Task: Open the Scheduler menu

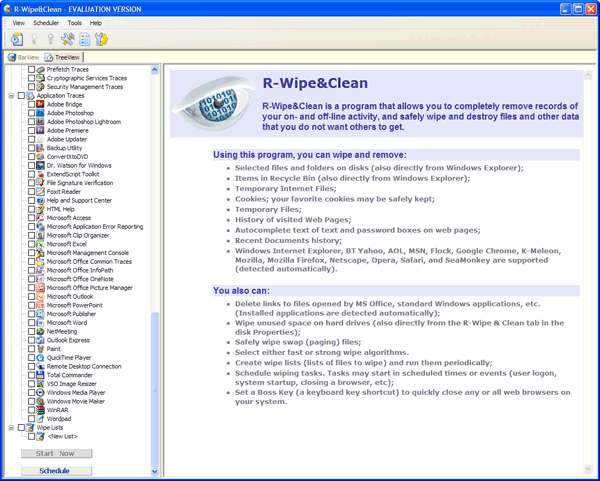Action: (46, 23)
